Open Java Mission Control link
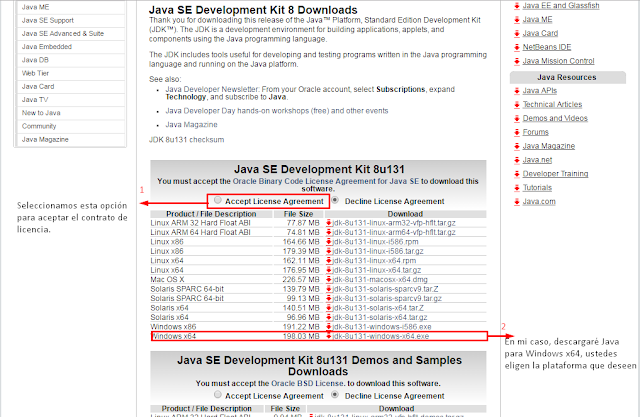This screenshot has width=640, height=417. click(558, 61)
